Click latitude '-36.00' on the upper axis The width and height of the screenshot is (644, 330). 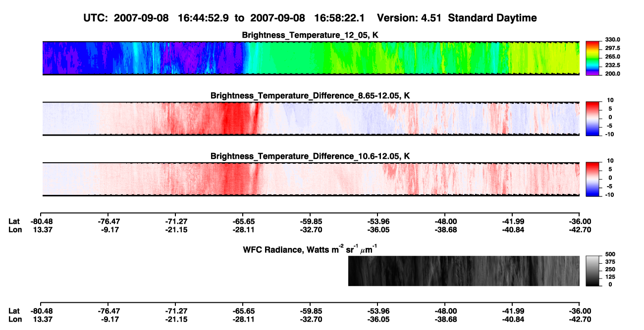point(580,222)
